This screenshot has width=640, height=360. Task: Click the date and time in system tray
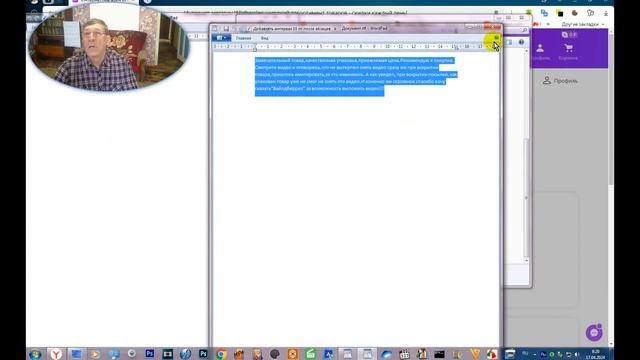coord(595,354)
